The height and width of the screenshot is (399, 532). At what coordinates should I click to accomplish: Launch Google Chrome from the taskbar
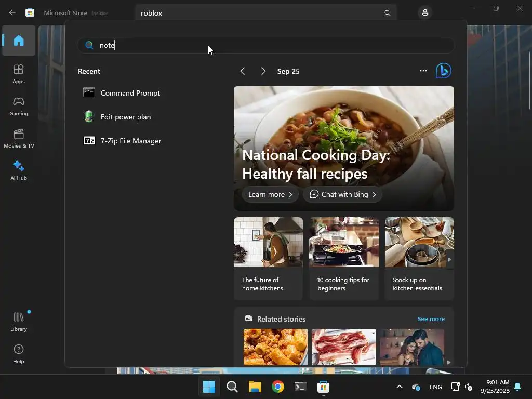tap(277, 387)
